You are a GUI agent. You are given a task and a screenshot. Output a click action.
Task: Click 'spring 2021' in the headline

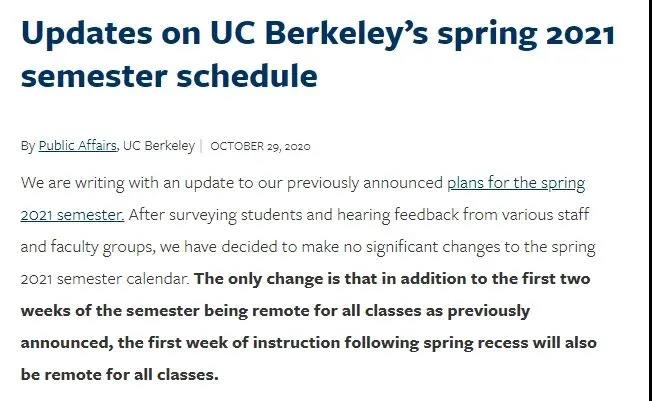click(x=526, y=34)
